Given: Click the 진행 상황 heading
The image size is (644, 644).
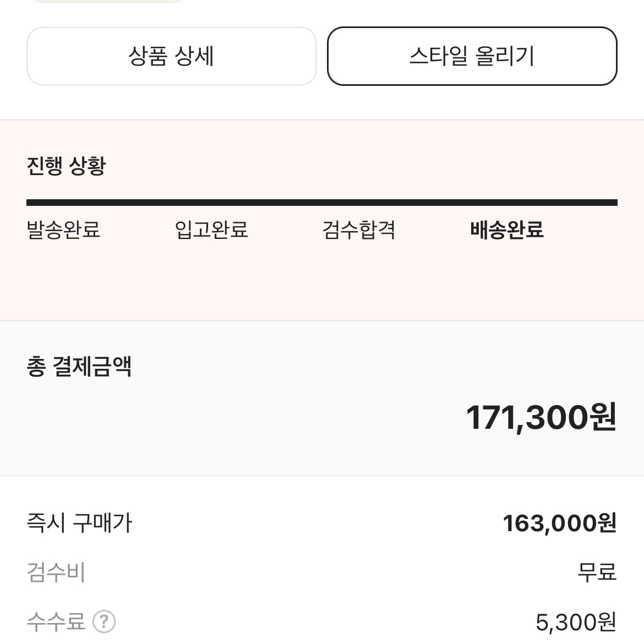Looking at the screenshot, I should coord(67,166).
